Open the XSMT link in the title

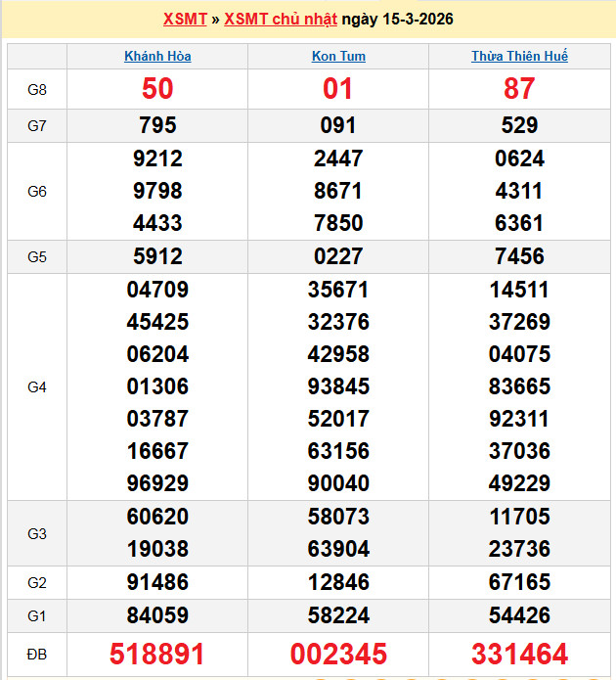tap(185, 20)
